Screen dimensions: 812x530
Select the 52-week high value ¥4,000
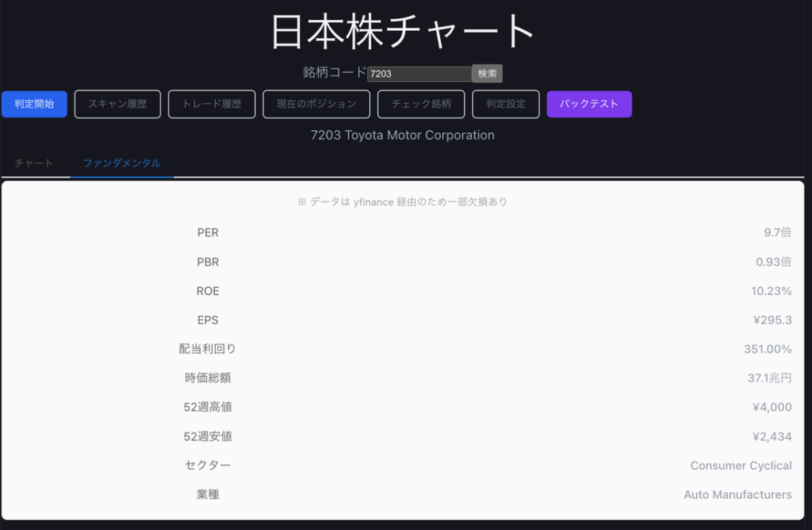pyautogui.click(x=772, y=407)
